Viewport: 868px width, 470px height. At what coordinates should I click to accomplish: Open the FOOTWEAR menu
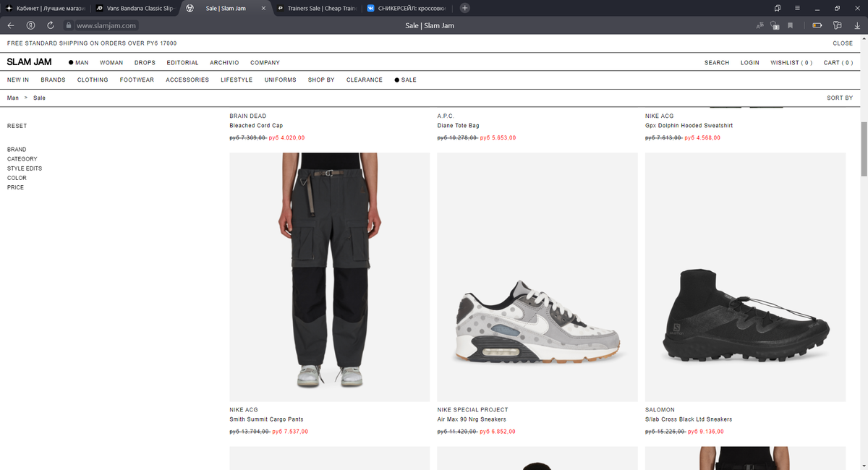[x=137, y=80]
